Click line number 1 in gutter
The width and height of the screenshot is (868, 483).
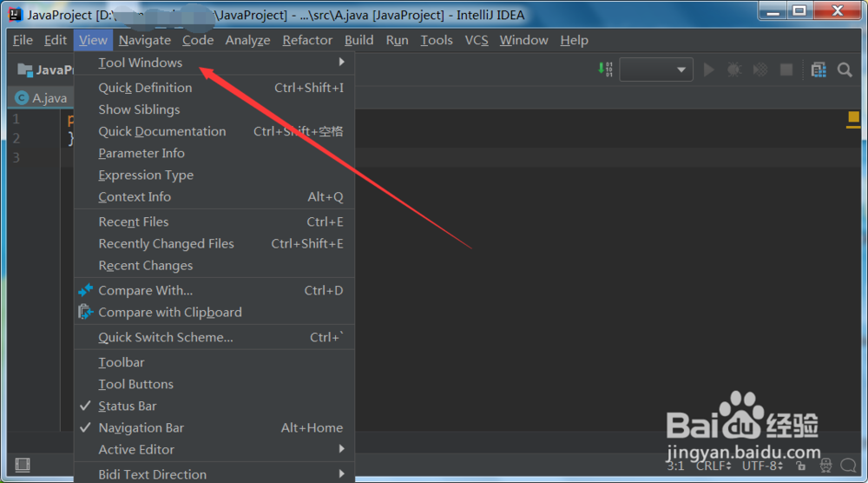[x=16, y=118]
